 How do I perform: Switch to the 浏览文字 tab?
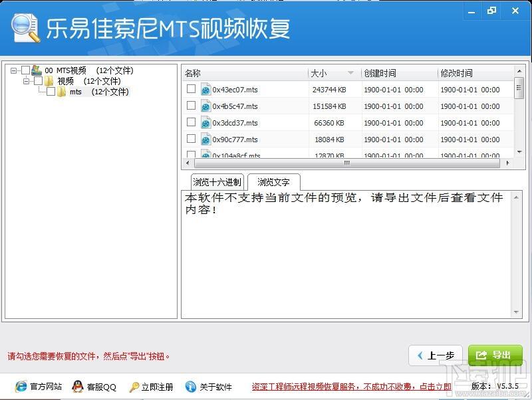[x=273, y=182]
